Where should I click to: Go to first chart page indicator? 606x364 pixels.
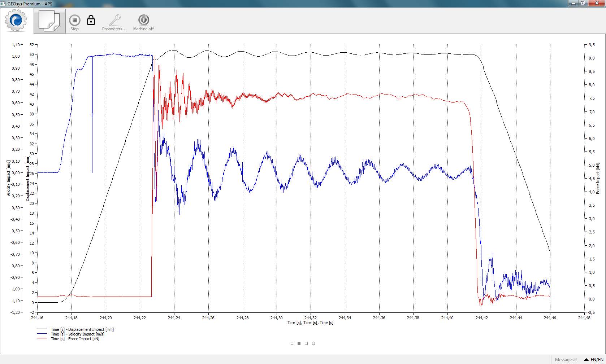[x=292, y=343]
